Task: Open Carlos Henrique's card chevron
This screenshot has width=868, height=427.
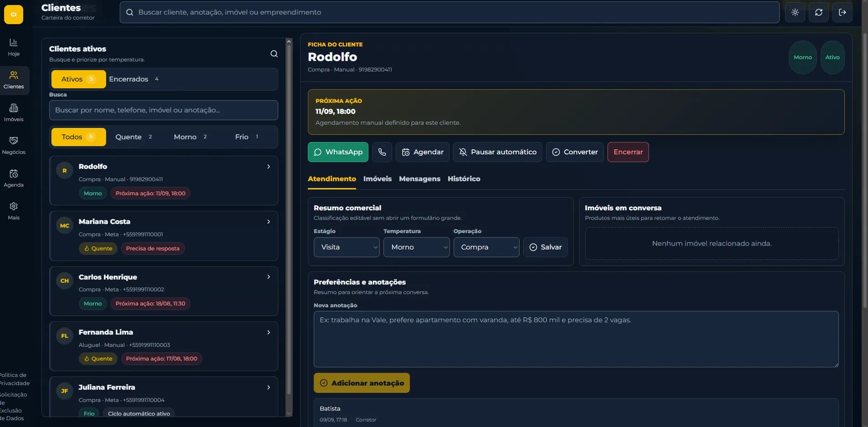Action: tap(269, 277)
